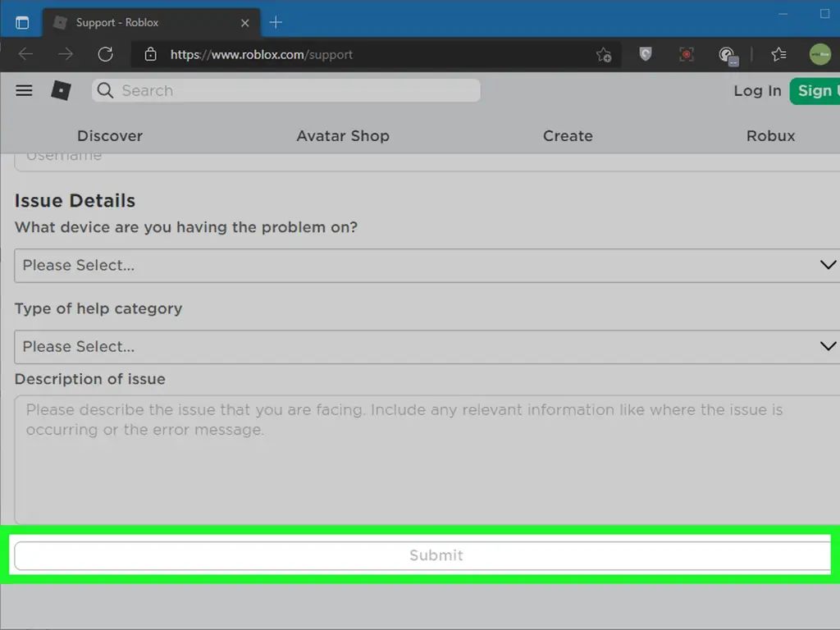
Task: Click the 'What device are you having the problem on?' label
Action: [x=186, y=227]
